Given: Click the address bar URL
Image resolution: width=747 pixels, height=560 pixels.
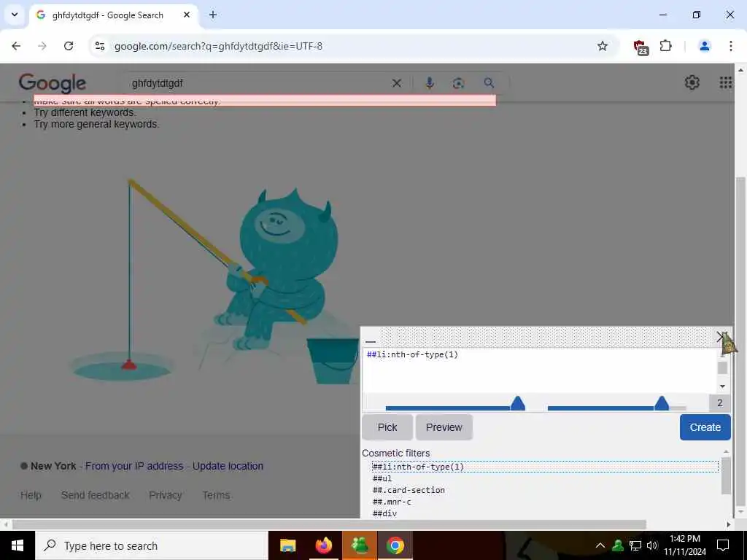Looking at the screenshot, I should [x=218, y=46].
